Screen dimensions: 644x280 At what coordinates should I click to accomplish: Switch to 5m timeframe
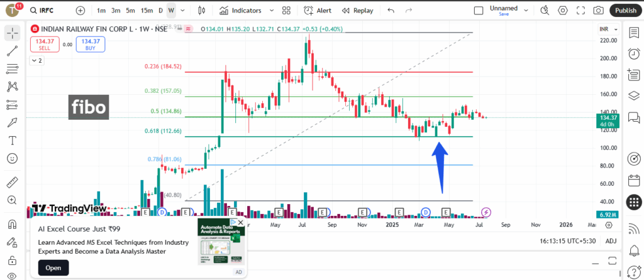click(x=130, y=11)
